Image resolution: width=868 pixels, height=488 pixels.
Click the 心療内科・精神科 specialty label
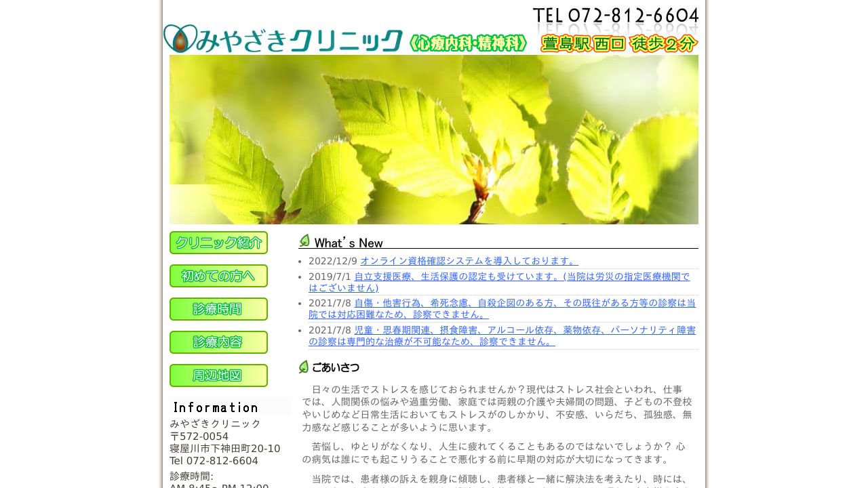pos(469,43)
